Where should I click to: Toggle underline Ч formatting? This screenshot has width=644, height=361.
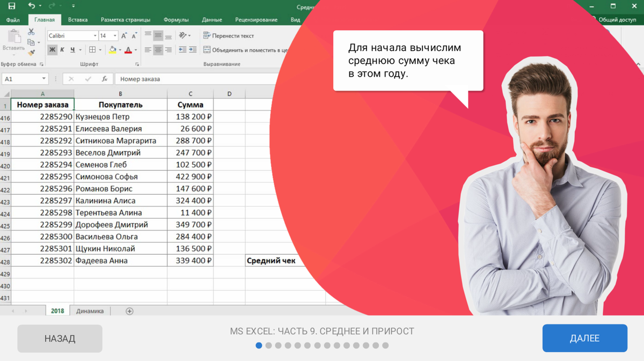point(72,50)
